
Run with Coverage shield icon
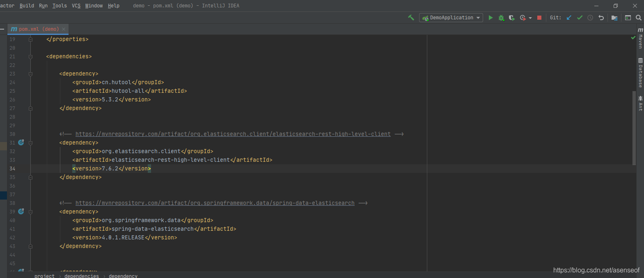click(x=511, y=18)
